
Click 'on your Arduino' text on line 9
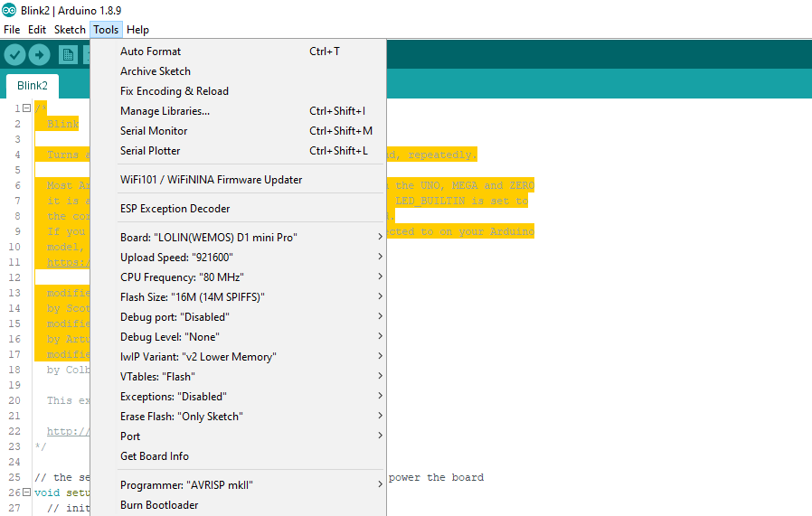pos(486,231)
